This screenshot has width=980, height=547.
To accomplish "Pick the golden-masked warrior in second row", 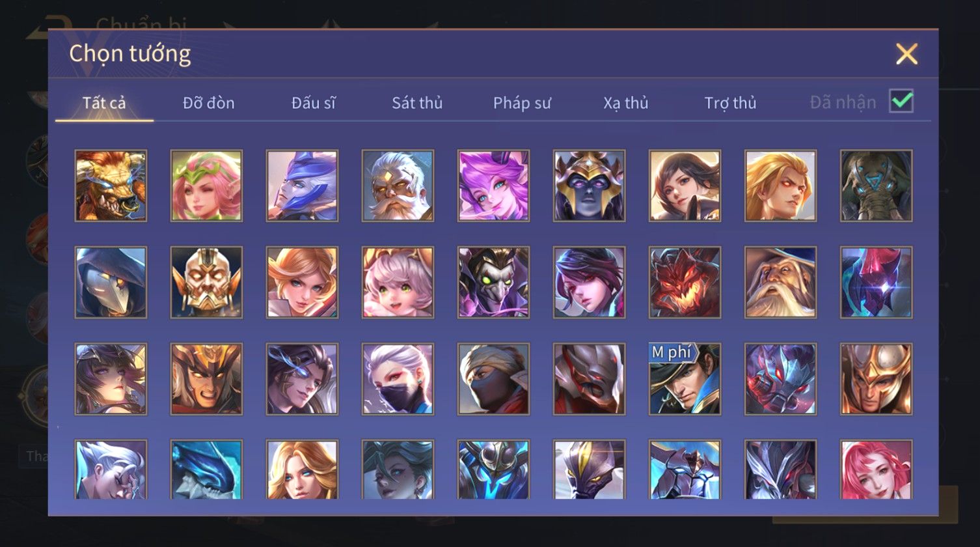I will pyautogui.click(x=206, y=282).
